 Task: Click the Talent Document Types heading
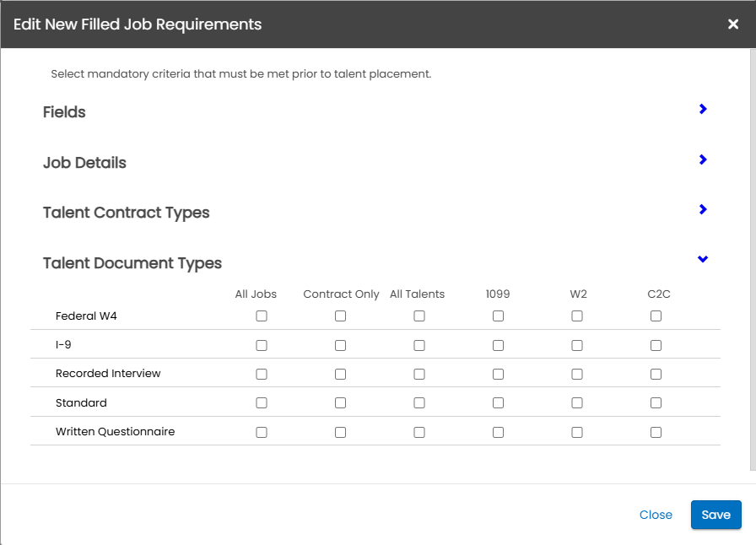(132, 263)
